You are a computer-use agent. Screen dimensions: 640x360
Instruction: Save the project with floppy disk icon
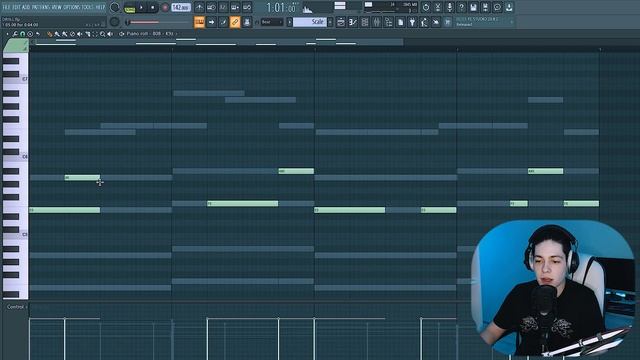pos(473,7)
